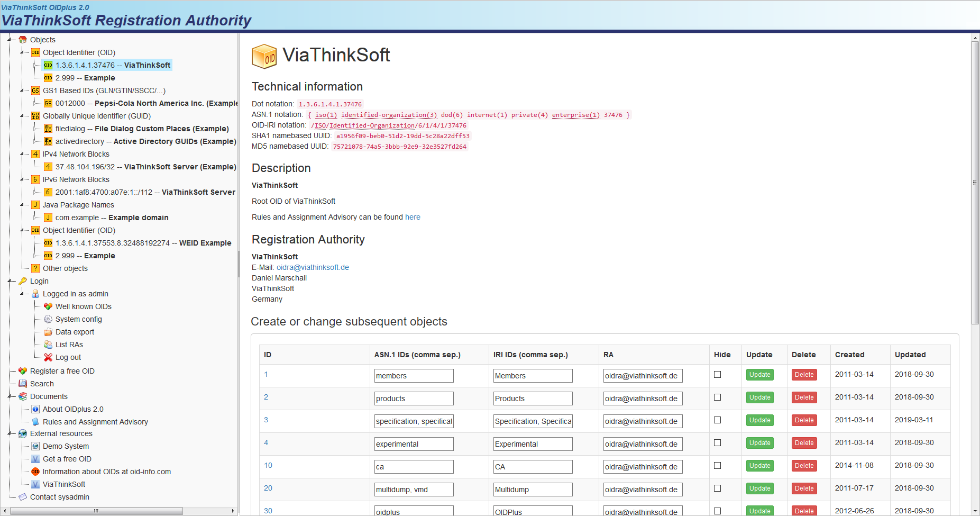Click the question mark icon of Other objects

tap(35, 268)
